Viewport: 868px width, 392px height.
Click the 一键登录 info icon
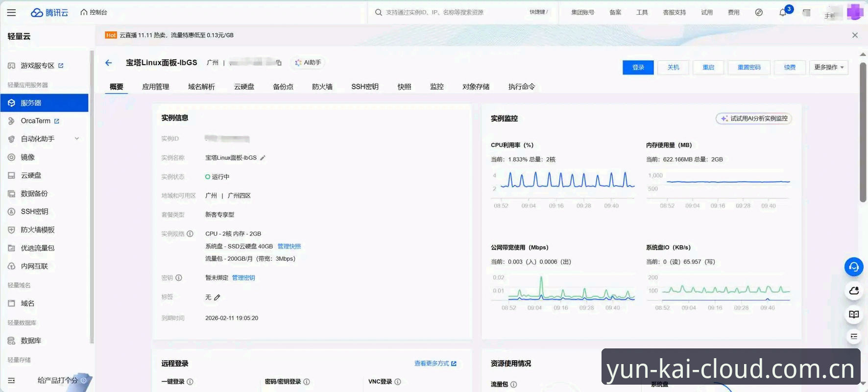[x=190, y=382]
